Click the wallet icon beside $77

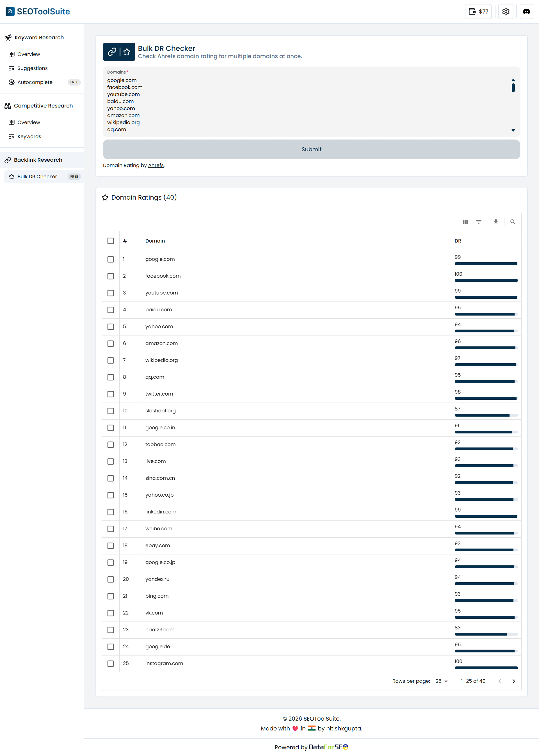(x=472, y=12)
